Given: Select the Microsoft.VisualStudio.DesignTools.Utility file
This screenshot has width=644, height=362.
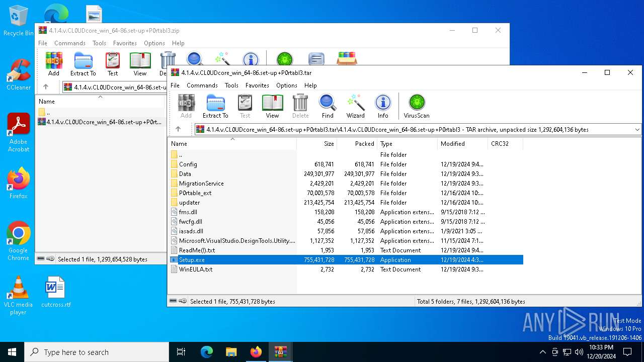Looking at the screenshot, I should pos(346,241).
